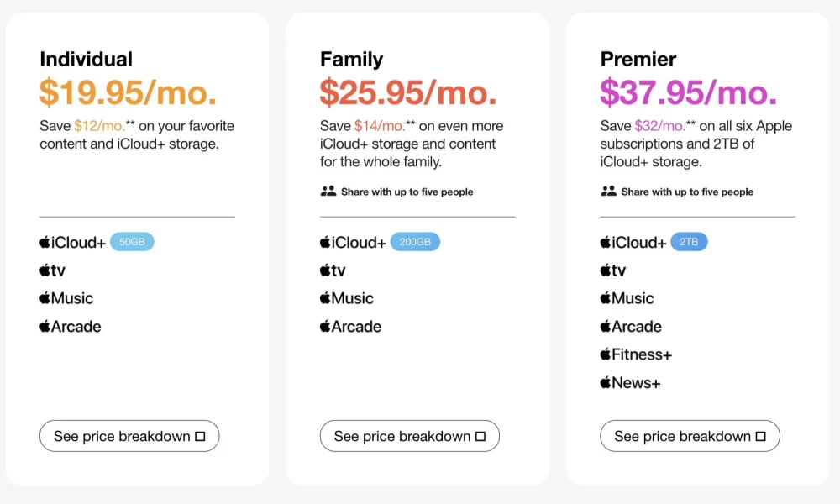Click the Apple News+ logo in Premier plan
Image resolution: width=840 pixels, height=504 pixels.
pyautogui.click(x=630, y=382)
